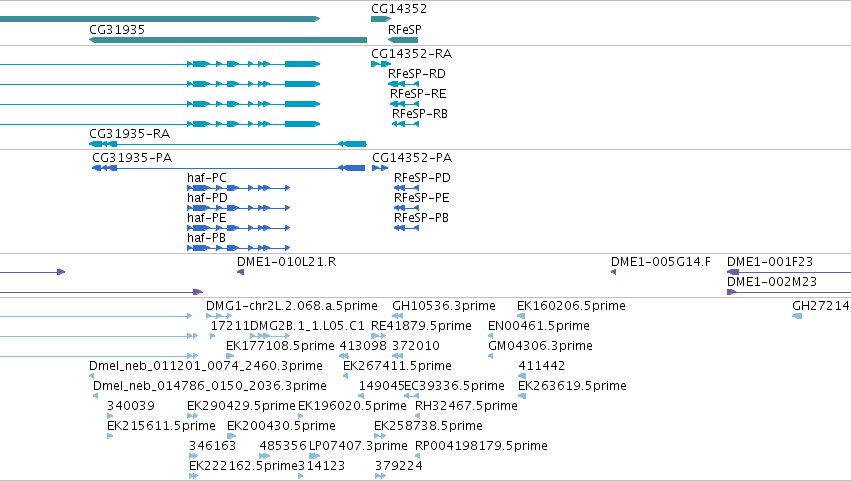Screen dimensions: 851x481
Task: Select RH32467.5prime EST label
Action: pos(466,407)
